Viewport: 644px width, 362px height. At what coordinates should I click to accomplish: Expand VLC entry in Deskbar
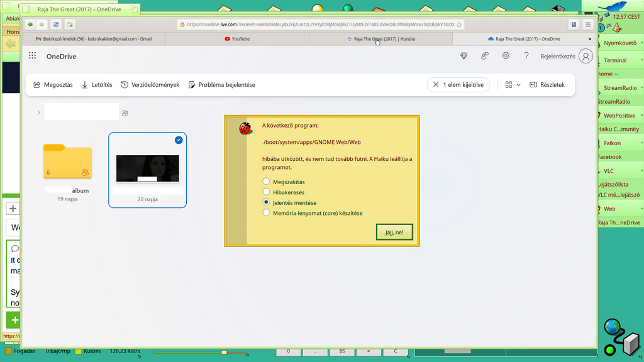pyautogui.click(x=641, y=171)
